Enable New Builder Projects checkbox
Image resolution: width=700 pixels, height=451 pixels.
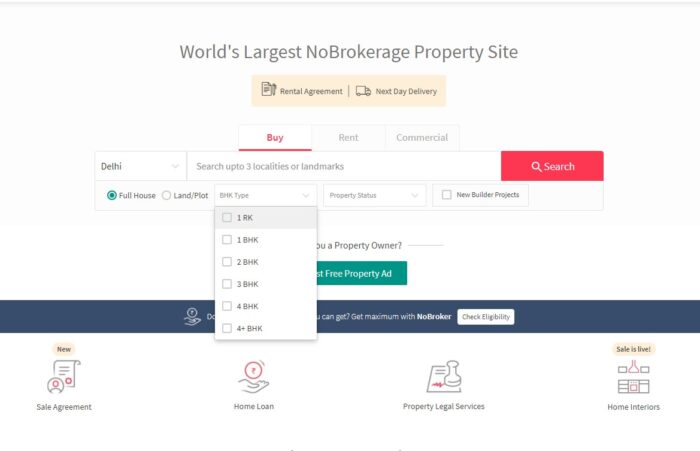[446, 195]
